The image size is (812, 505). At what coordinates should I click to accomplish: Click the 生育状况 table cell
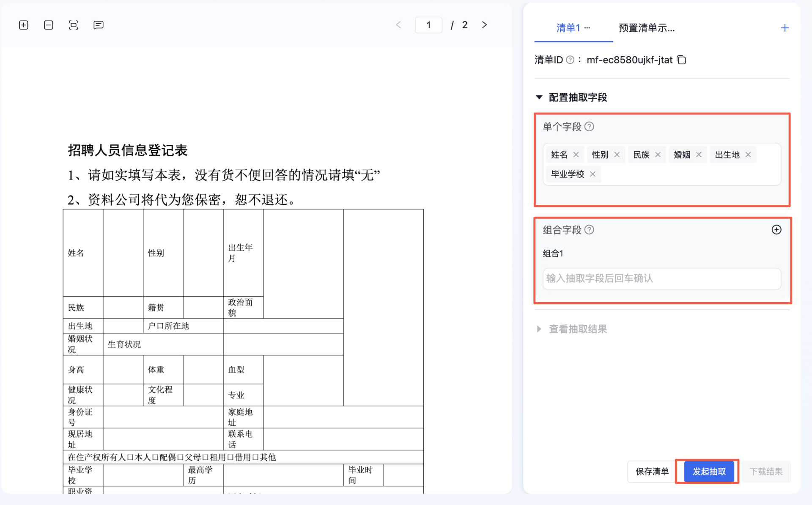[x=163, y=344]
